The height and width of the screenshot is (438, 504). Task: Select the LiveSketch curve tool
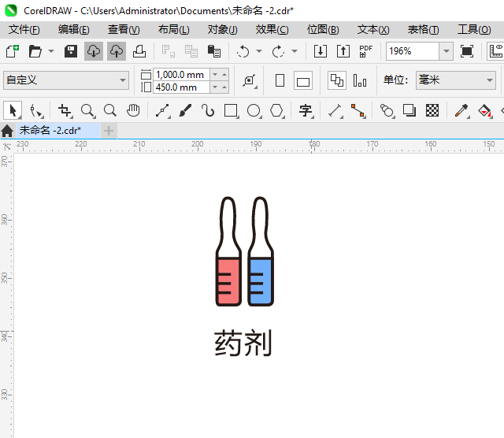click(x=208, y=111)
